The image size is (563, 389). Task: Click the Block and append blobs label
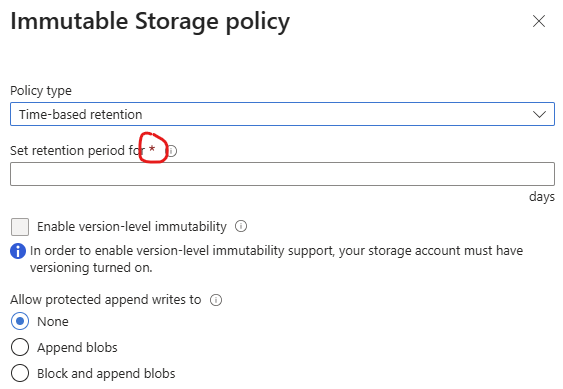tap(106, 374)
